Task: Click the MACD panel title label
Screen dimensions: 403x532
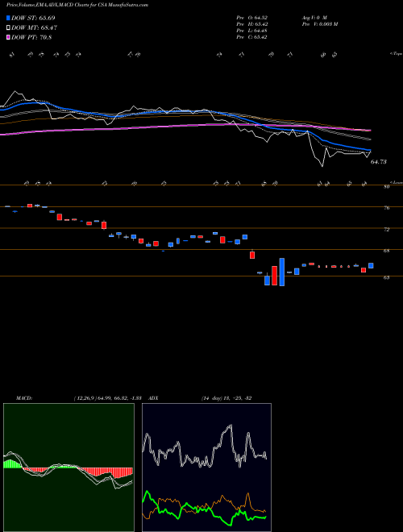Action: [23, 397]
